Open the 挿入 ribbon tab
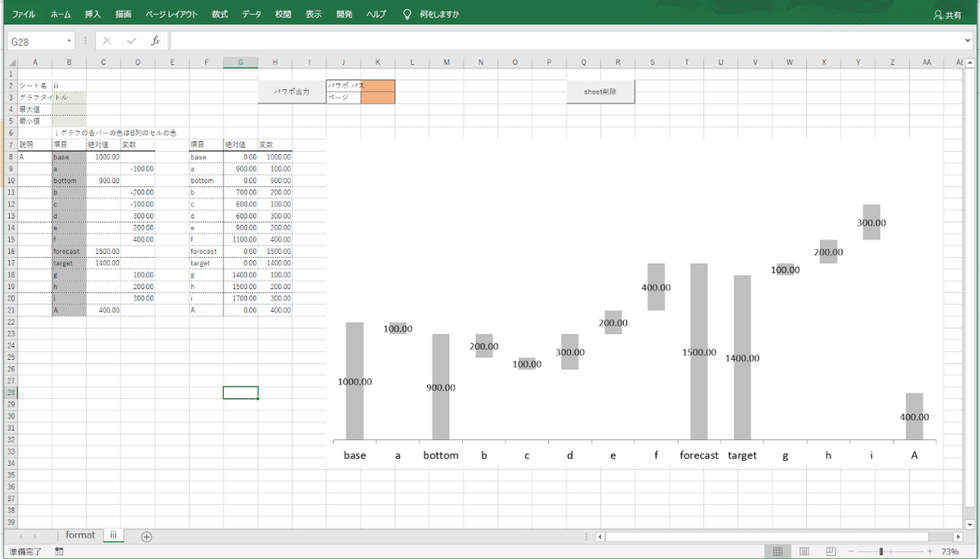Image resolution: width=980 pixels, height=559 pixels. pyautogui.click(x=93, y=15)
